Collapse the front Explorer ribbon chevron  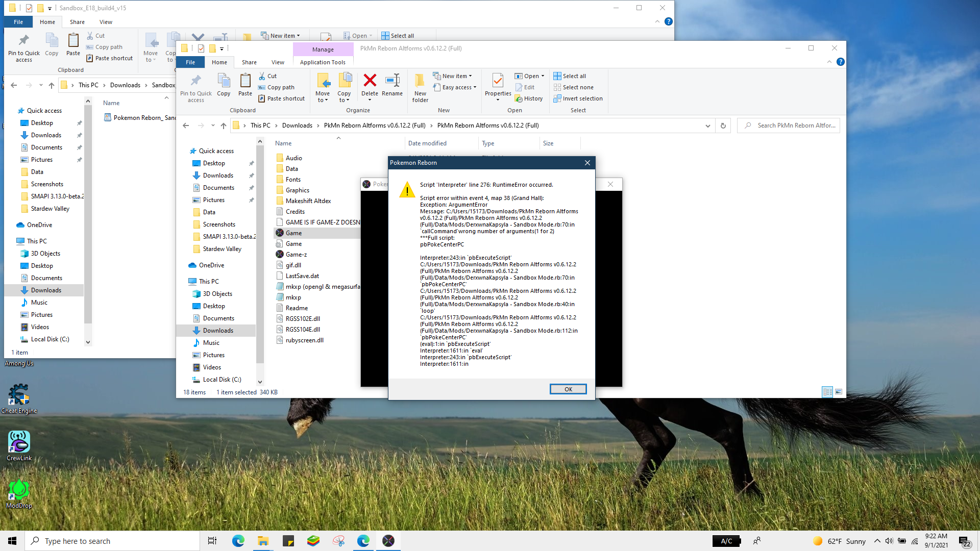pos(829,62)
